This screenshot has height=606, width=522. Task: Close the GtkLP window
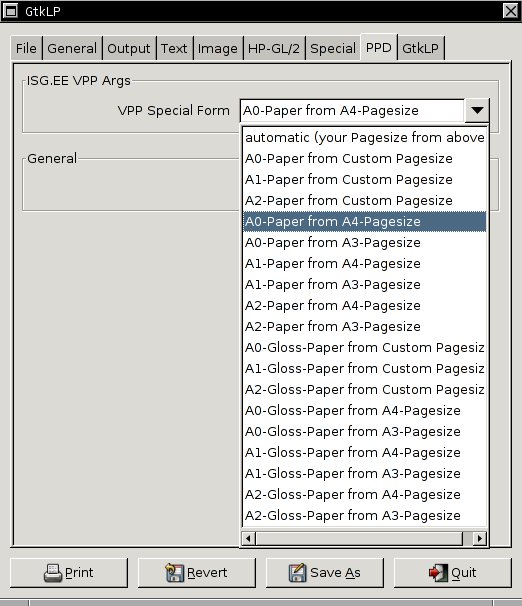click(x=510, y=11)
